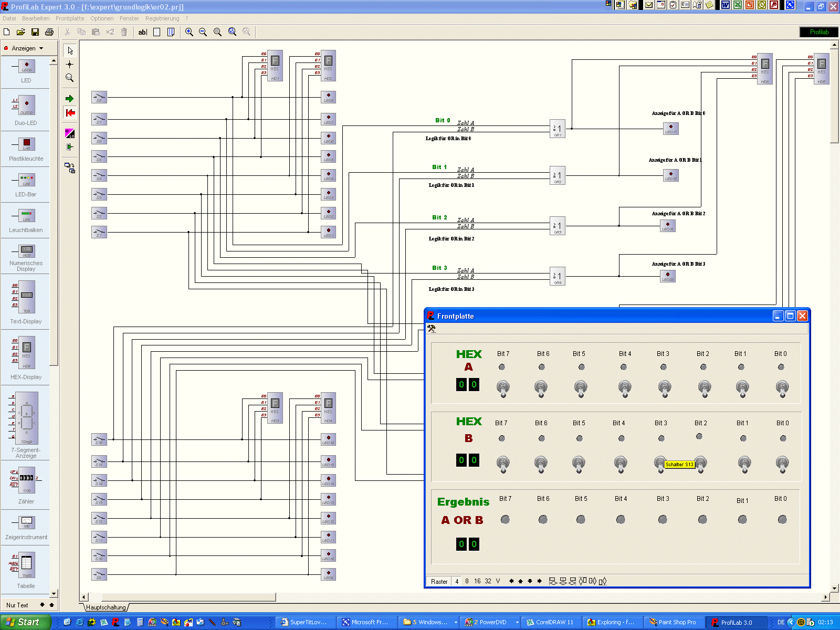Toggle HEX A Bit 0 switch
Viewport: 840px width, 630px height.
[x=782, y=389]
